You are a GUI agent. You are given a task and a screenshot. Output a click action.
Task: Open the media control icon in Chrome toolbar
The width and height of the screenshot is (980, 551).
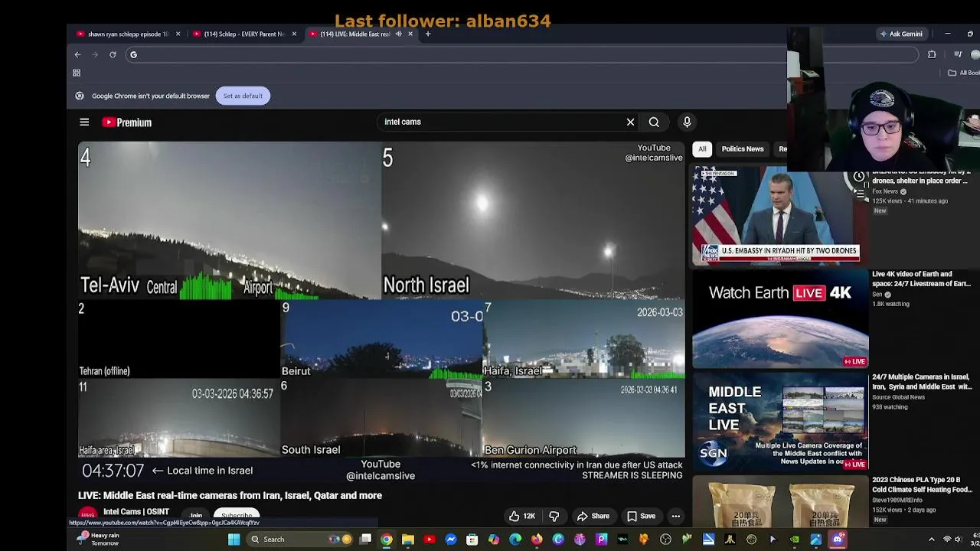(958, 54)
